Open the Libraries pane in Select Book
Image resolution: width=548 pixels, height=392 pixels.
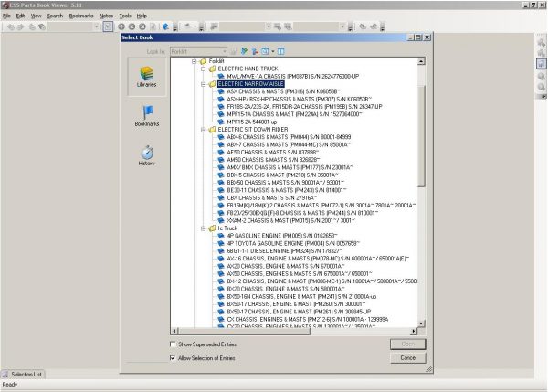[x=146, y=77]
